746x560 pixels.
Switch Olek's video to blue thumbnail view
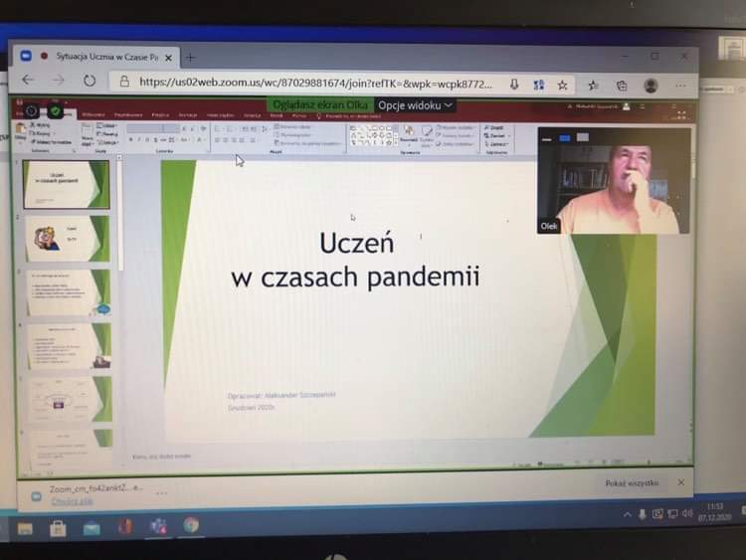click(x=565, y=138)
